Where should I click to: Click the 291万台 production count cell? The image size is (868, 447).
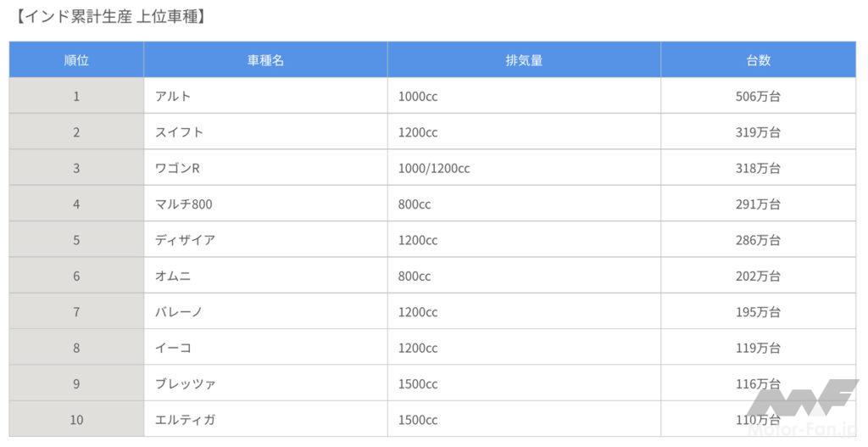tap(758, 204)
